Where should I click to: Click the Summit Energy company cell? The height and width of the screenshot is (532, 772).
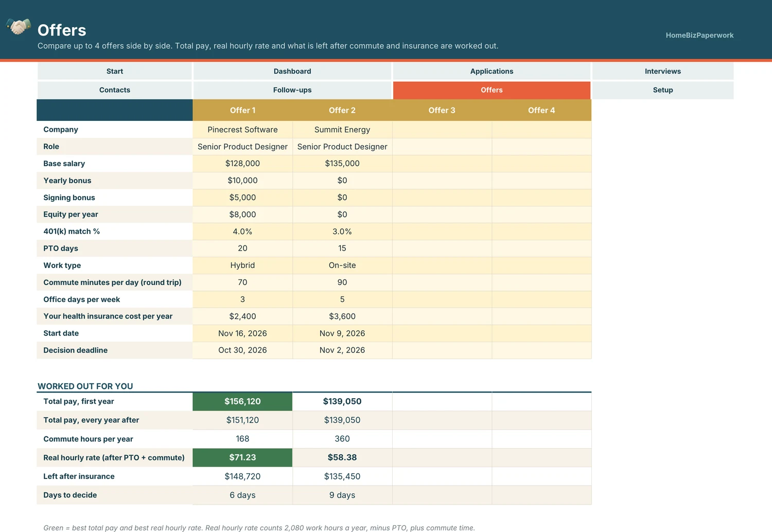pos(342,130)
